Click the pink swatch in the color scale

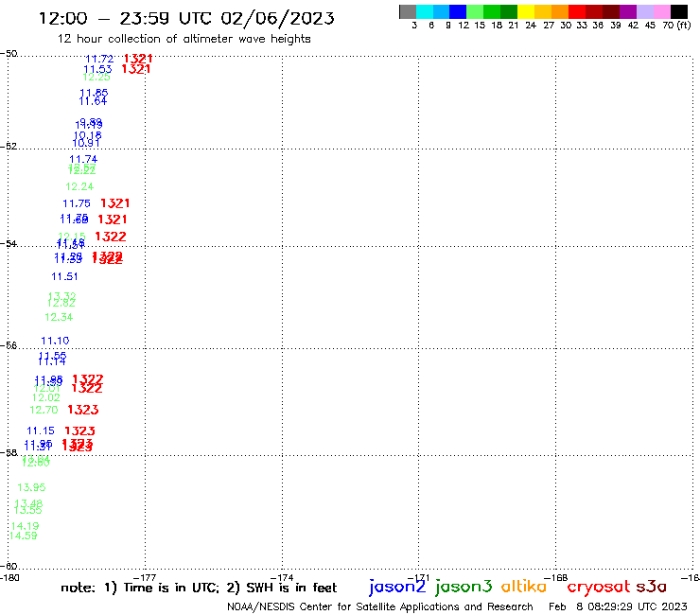coord(662,11)
